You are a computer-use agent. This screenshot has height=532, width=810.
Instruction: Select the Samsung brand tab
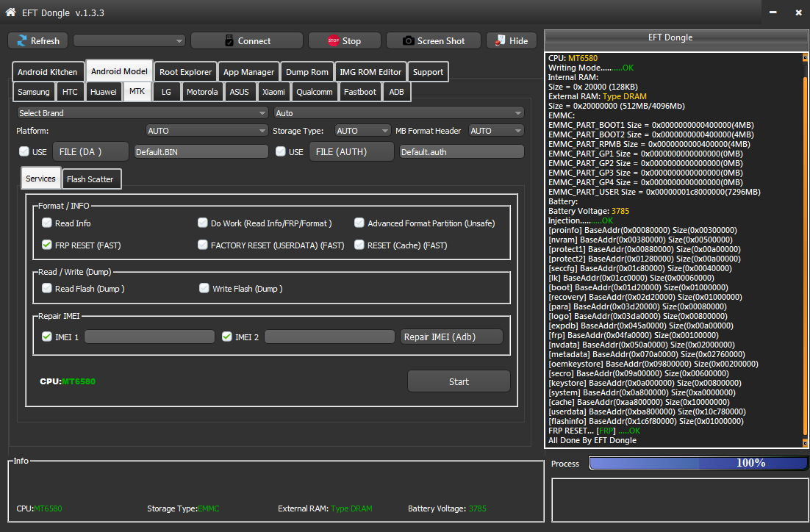(x=34, y=92)
